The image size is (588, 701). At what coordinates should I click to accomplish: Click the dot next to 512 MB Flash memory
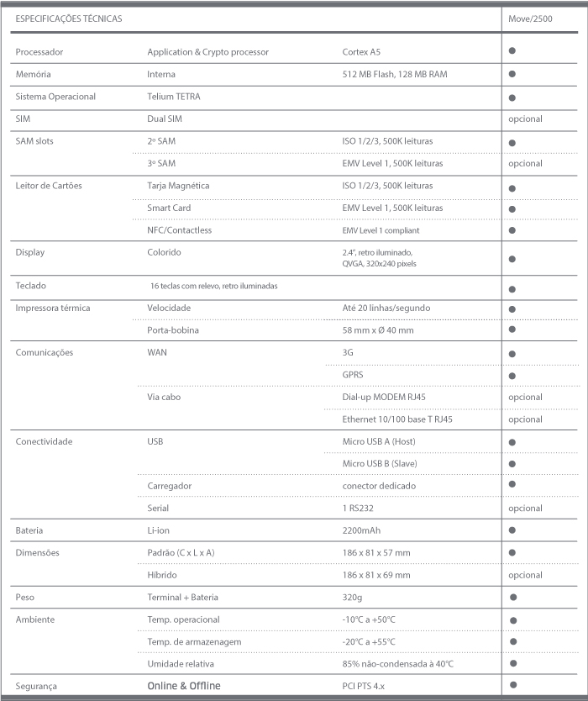512,74
